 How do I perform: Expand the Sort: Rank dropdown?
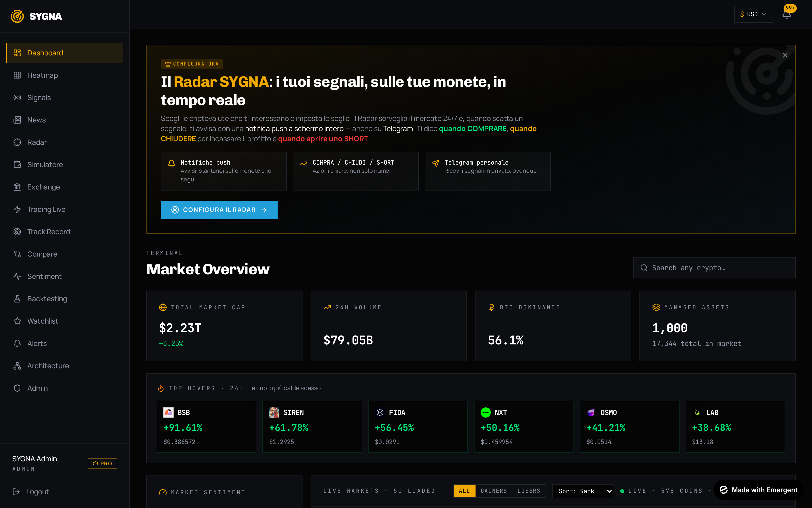tap(583, 491)
